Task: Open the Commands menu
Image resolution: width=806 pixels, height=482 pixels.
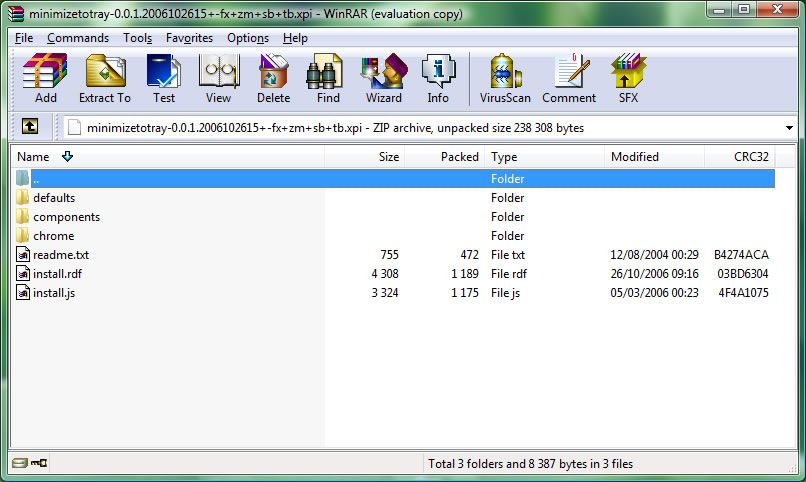Action: (x=78, y=38)
